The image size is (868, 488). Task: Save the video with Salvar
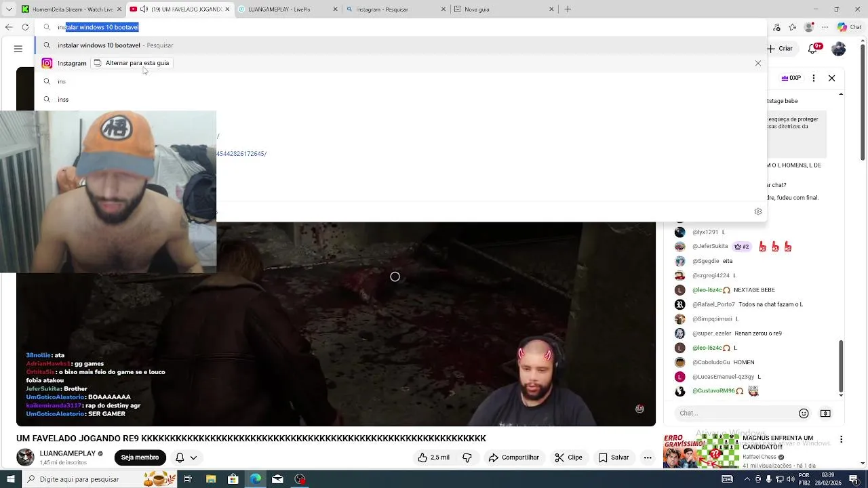(614, 457)
